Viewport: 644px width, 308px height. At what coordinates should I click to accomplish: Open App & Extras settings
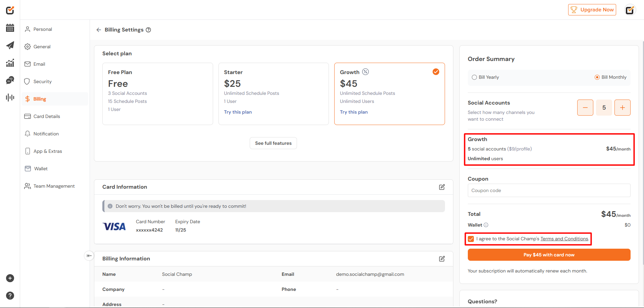55,151
